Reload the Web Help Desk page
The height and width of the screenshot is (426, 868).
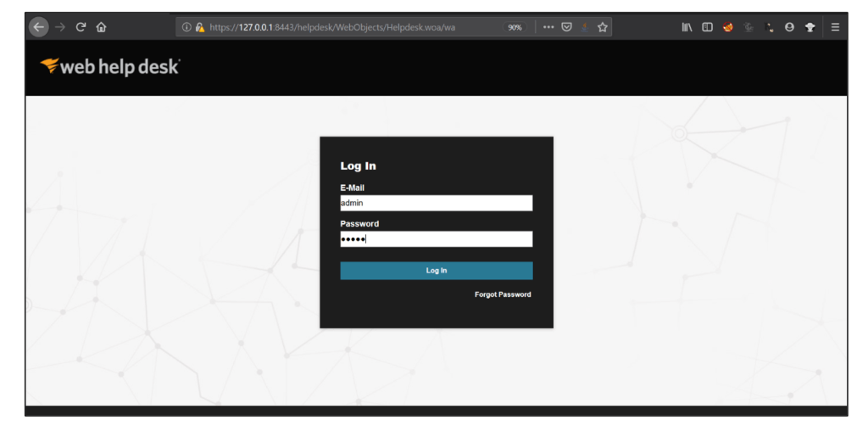pyautogui.click(x=81, y=26)
